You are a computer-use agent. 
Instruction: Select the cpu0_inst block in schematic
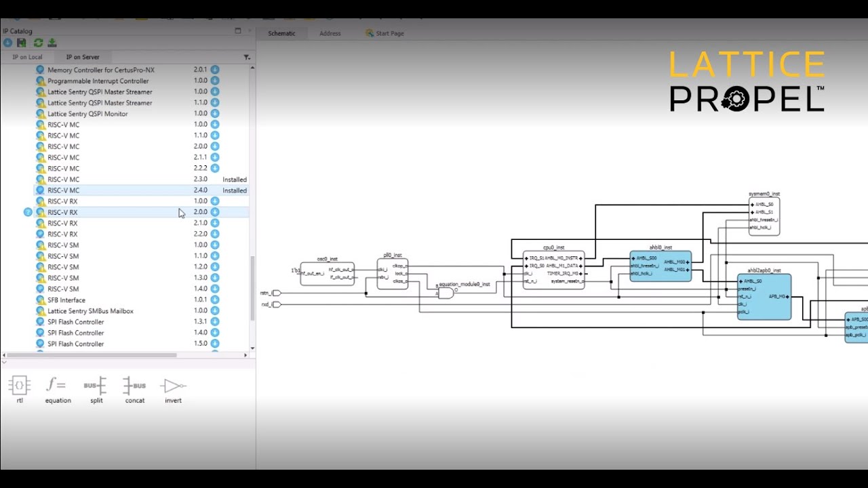[x=553, y=270]
